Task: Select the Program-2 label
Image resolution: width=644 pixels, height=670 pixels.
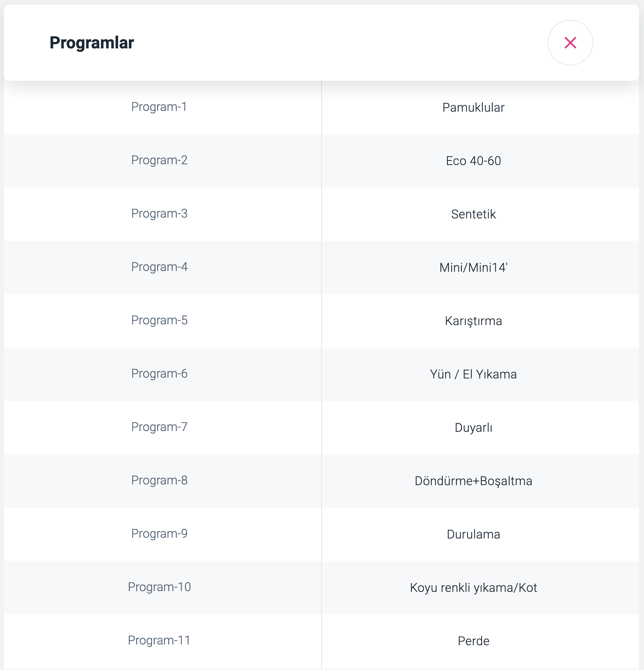Action: 159,160
